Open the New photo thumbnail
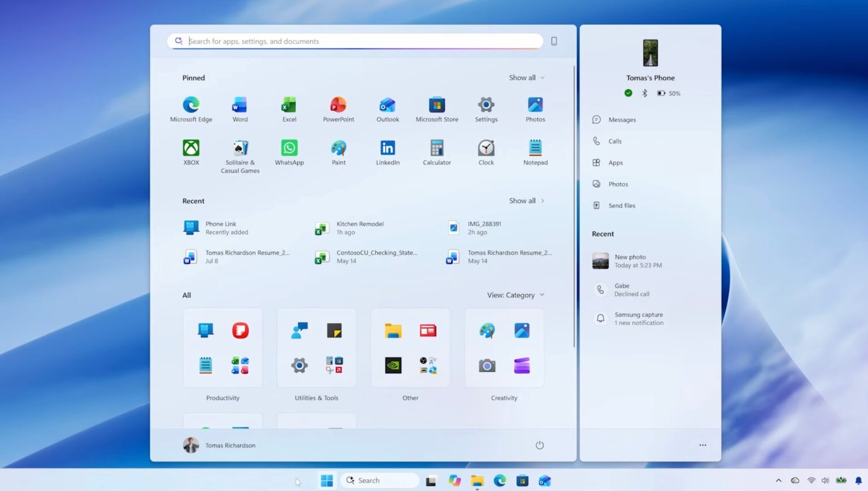Image resolution: width=868 pixels, height=491 pixels. (600, 261)
